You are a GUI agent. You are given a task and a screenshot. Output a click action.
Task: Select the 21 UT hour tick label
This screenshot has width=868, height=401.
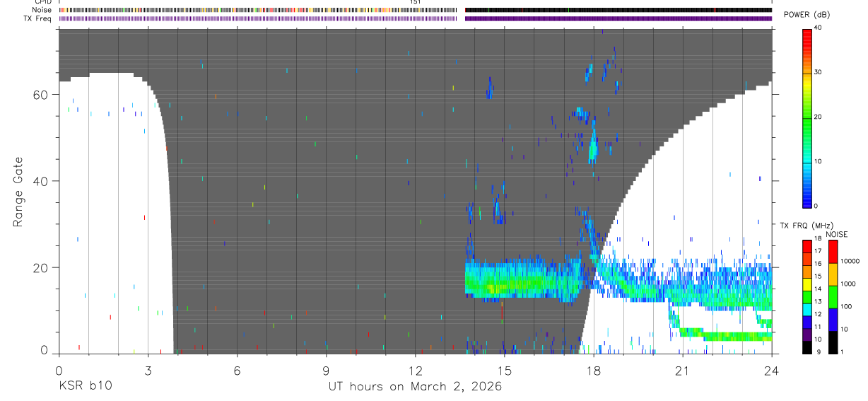point(682,370)
